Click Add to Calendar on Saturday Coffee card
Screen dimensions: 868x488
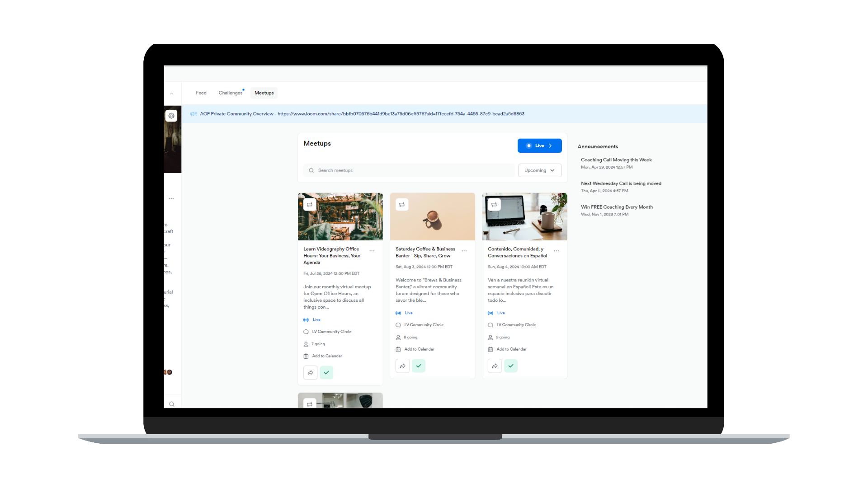[x=419, y=349]
